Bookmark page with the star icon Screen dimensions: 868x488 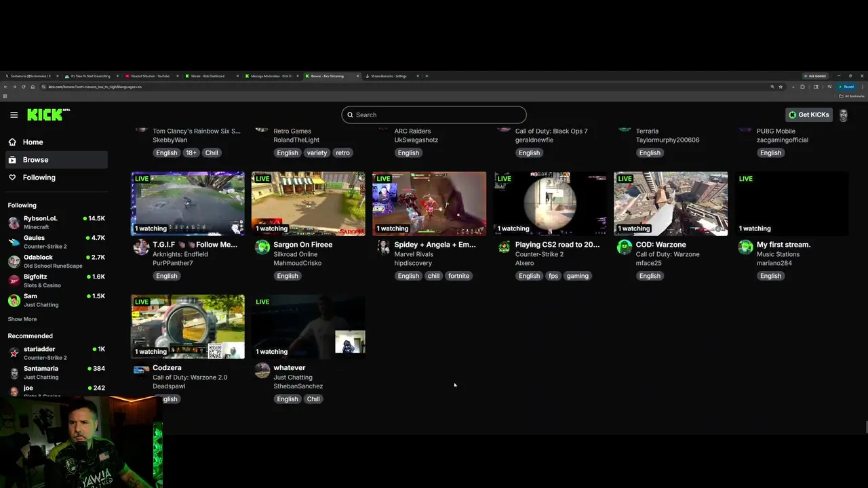(781, 87)
